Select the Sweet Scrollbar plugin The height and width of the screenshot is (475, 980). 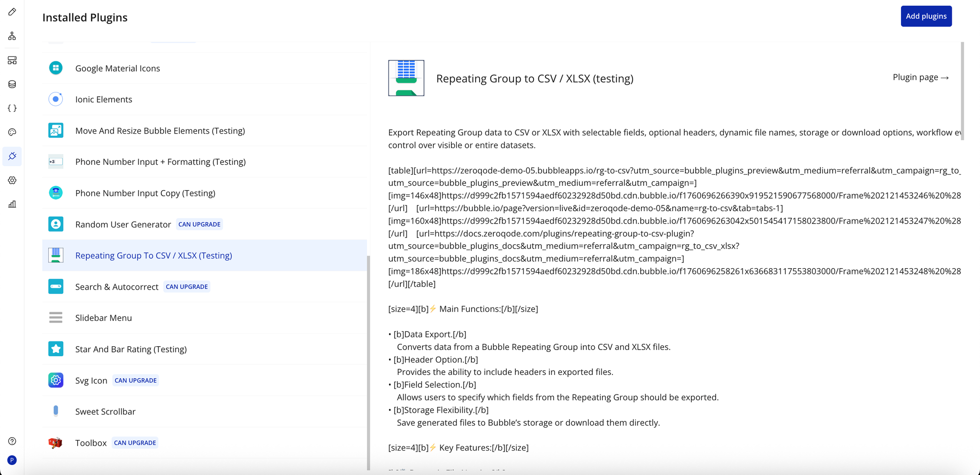[x=105, y=412]
